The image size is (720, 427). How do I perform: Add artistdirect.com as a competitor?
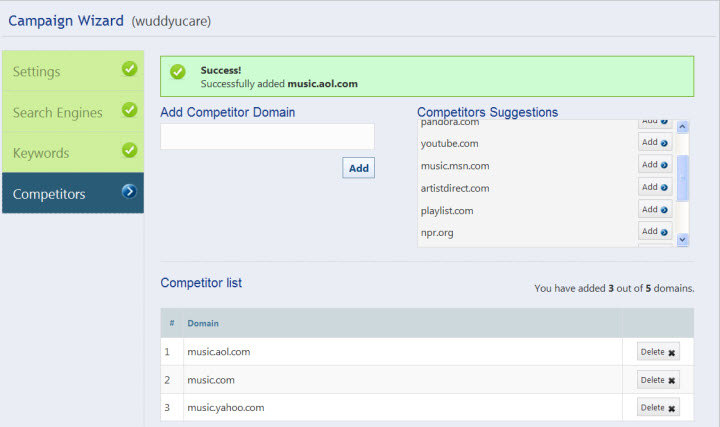(x=655, y=187)
